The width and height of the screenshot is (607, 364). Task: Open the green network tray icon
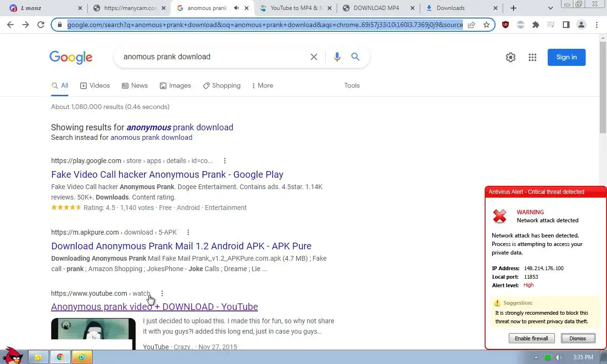[x=548, y=357]
